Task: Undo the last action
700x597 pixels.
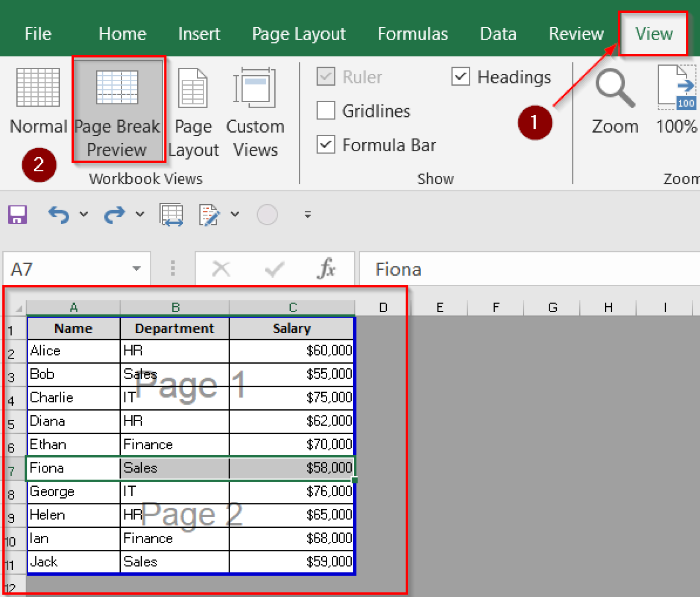Action: (58, 214)
